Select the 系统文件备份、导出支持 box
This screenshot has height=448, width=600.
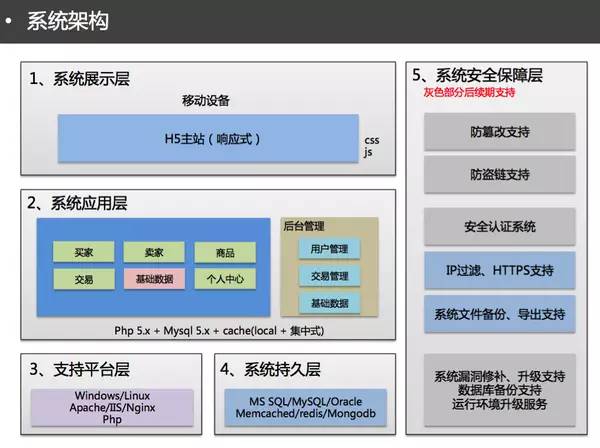tap(500, 314)
